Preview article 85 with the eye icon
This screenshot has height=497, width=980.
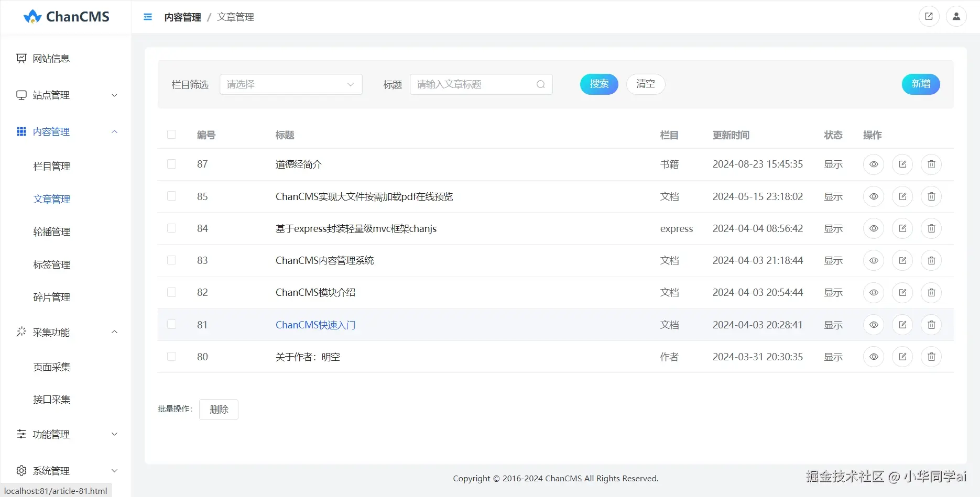coord(874,196)
